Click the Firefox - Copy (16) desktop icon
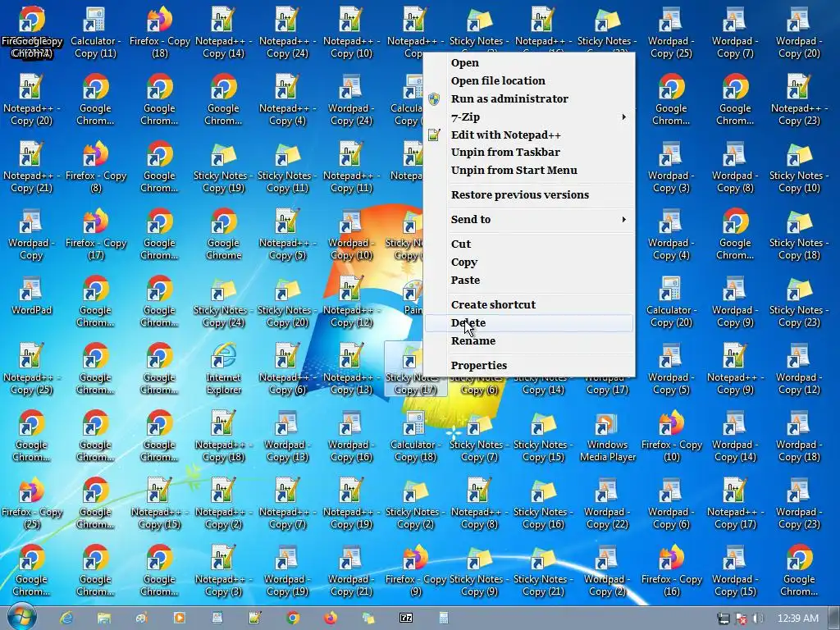840x630 pixels. pos(671,571)
